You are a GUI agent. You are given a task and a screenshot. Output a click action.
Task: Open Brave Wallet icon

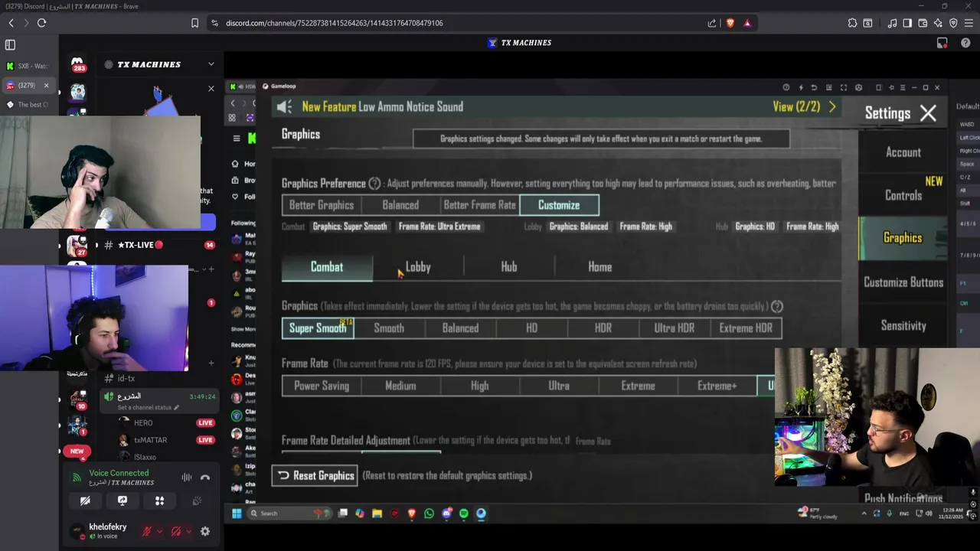pyautogui.click(x=923, y=23)
